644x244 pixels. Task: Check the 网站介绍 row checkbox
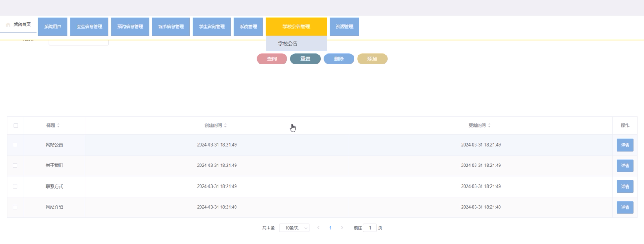(x=15, y=207)
